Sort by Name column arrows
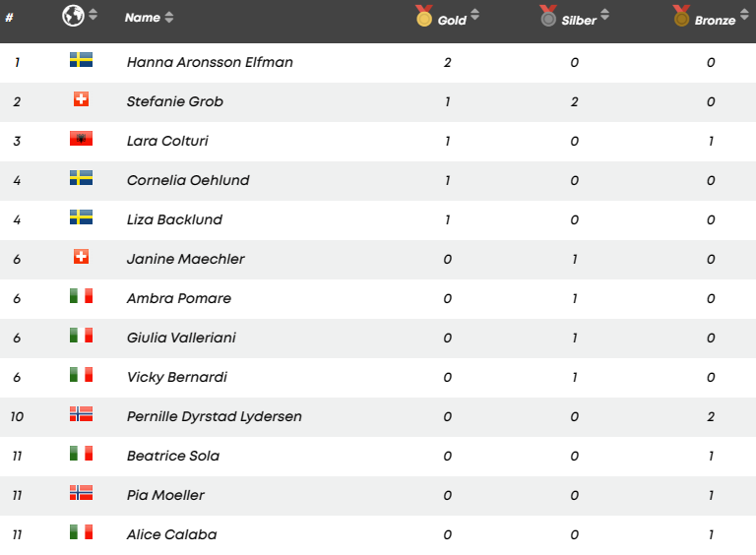Screen dimensions: 756x555 [x=168, y=18]
